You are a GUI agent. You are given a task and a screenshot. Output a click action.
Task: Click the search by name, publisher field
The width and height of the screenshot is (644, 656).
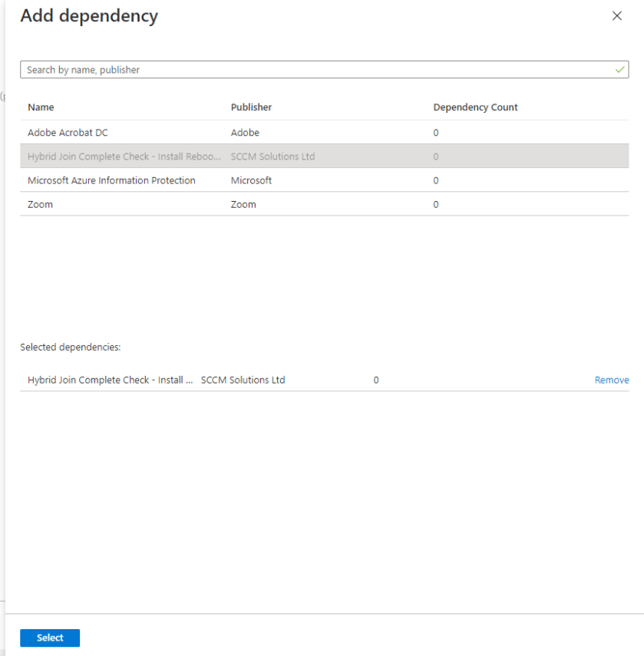click(230, 69)
